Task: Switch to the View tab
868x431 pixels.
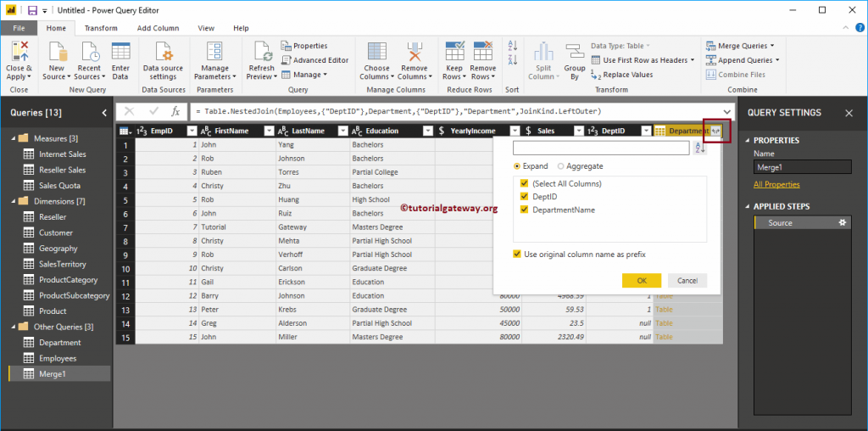Action: (x=206, y=28)
